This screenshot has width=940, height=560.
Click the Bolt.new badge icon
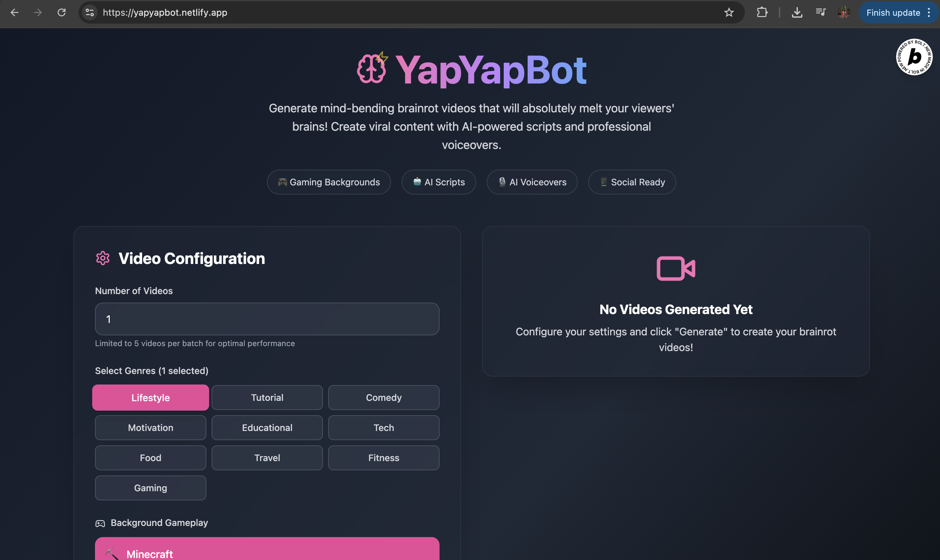pos(914,57)
